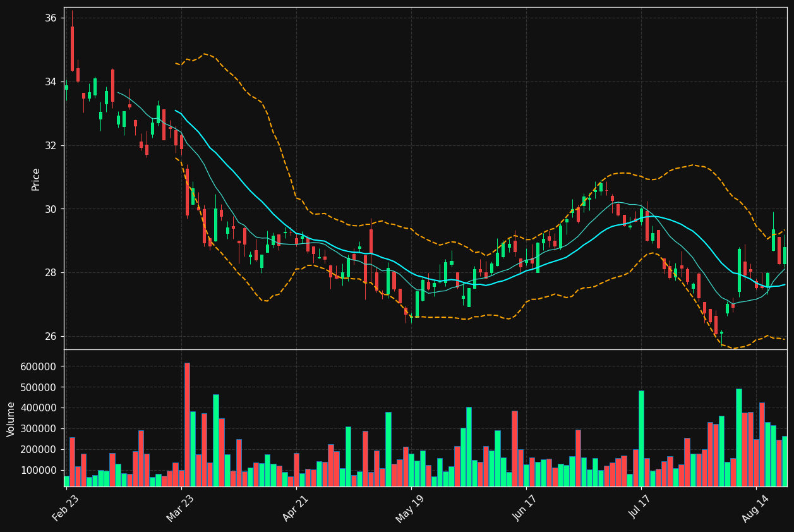The height and width of the screenshot is (532, 794).
Task: Select the 600000 volume tick label
Action: tap(39, 366)
